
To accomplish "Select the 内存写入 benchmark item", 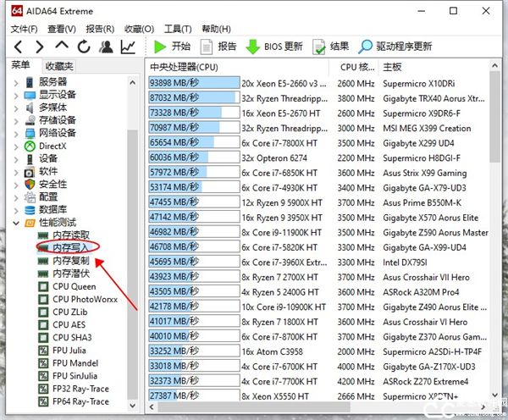I will click(x=70, y=248).
